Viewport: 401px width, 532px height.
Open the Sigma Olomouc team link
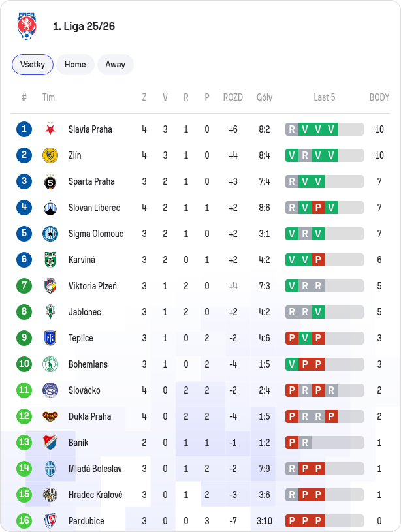click(96, 234)
